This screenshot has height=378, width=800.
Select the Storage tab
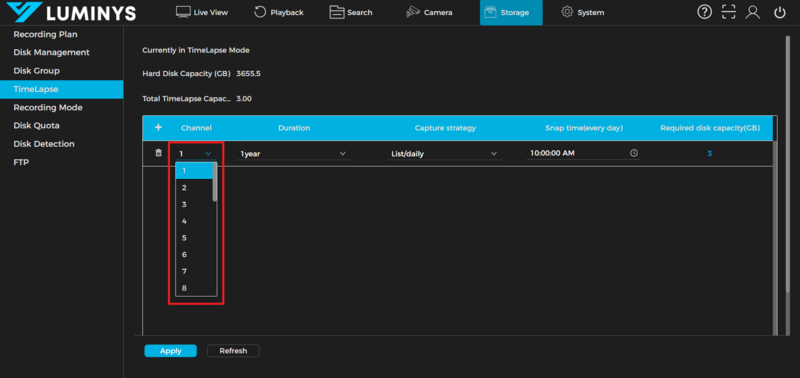click(511, 12)
